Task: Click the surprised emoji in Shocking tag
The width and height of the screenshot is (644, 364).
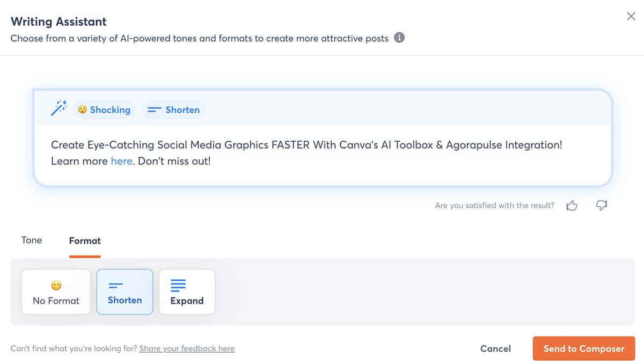Action: pos(83,110)
